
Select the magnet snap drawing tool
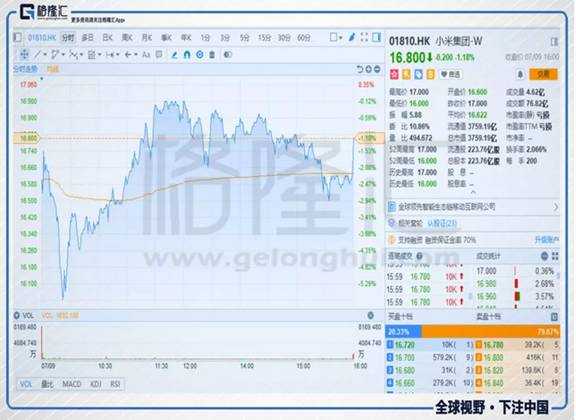(x=187, y=55)
